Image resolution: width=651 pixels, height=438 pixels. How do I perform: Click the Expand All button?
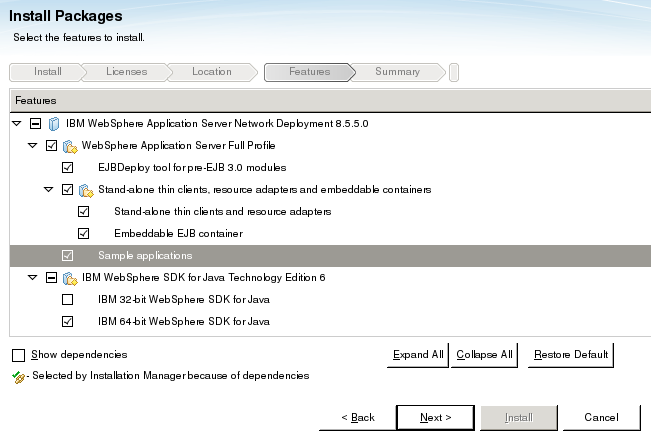coord(417,355)
